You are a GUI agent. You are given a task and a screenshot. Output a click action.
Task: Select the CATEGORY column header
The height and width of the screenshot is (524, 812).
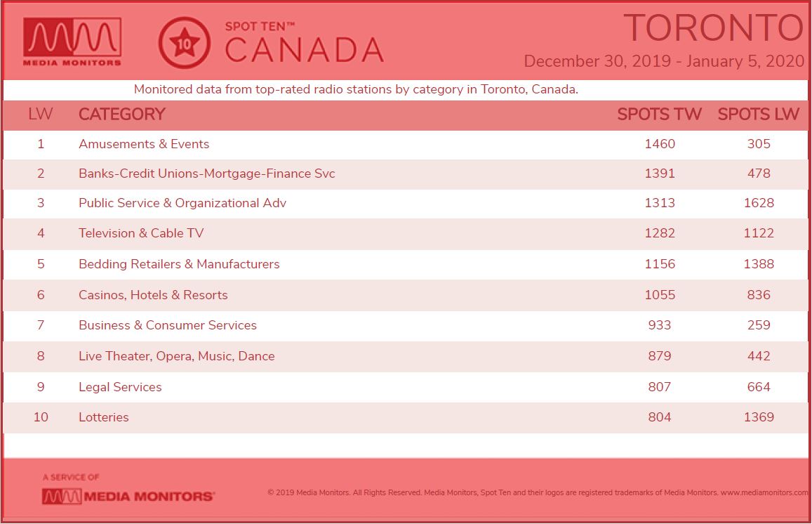tap(121, 114)
